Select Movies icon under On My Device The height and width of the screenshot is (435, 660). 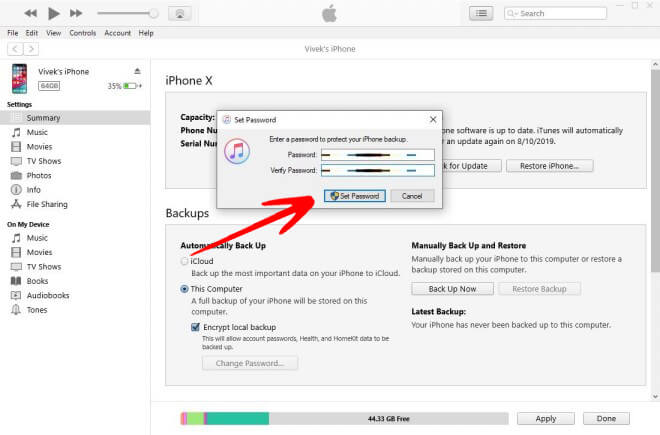[x=16, y=252]
